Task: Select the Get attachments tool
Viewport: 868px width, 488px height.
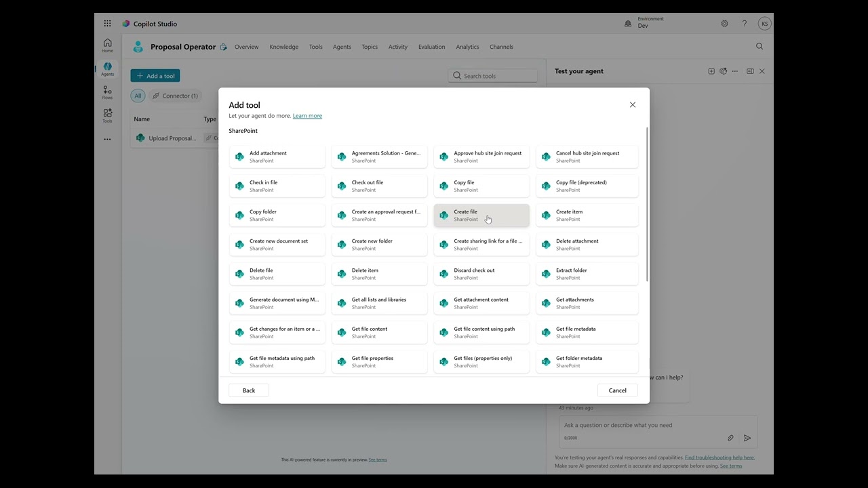Action: point(587,302)
